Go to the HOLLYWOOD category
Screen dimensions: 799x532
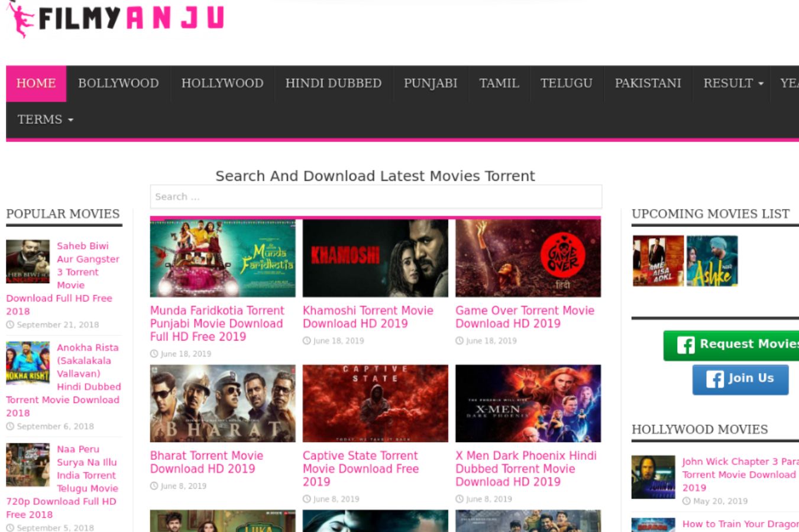tap(222, 83)
